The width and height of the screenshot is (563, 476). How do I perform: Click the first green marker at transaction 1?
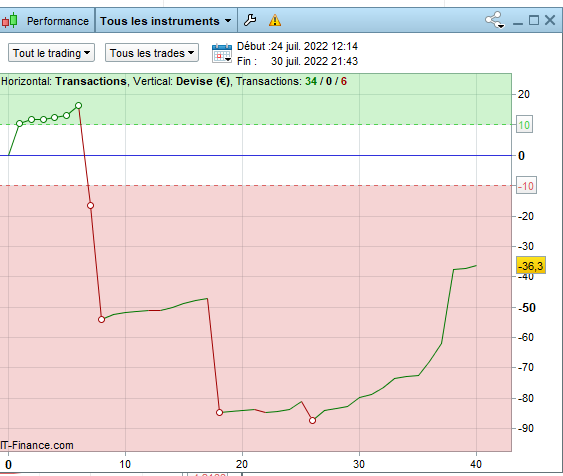19,123
